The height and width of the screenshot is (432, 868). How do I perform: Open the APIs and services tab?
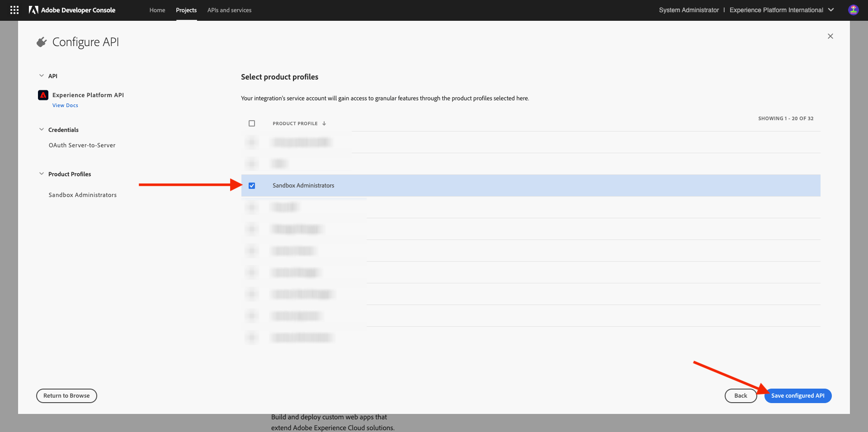click(x=229, y=10)
